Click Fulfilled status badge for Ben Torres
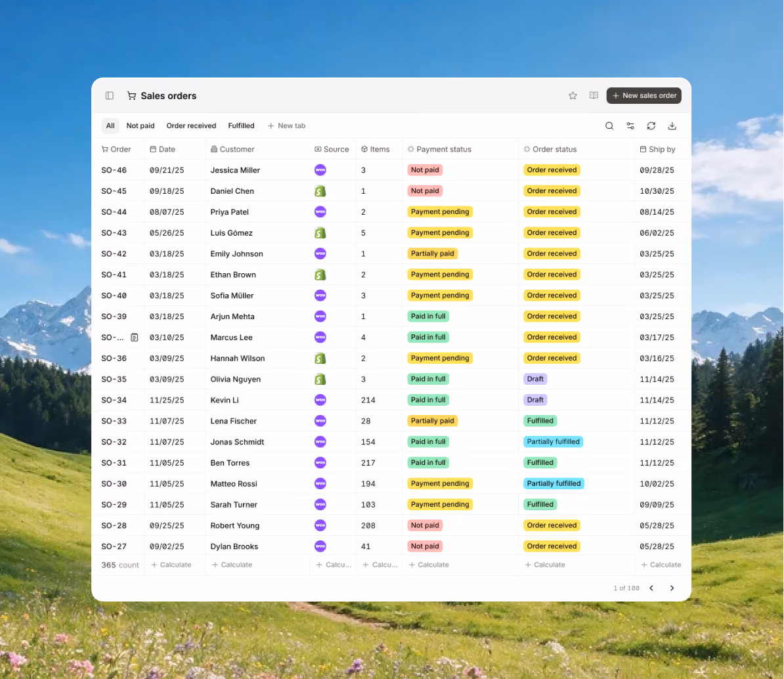784x679 pixels. point(540,463)
